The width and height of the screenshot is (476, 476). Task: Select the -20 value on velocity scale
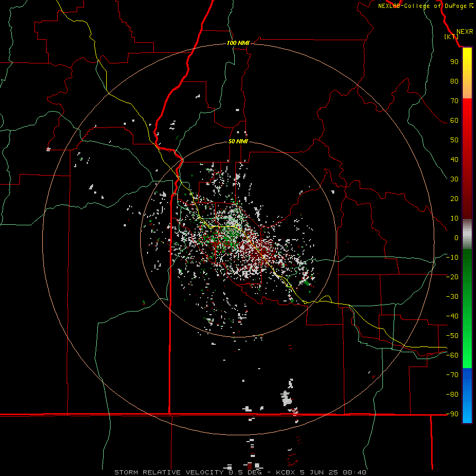tap(452, 277)
